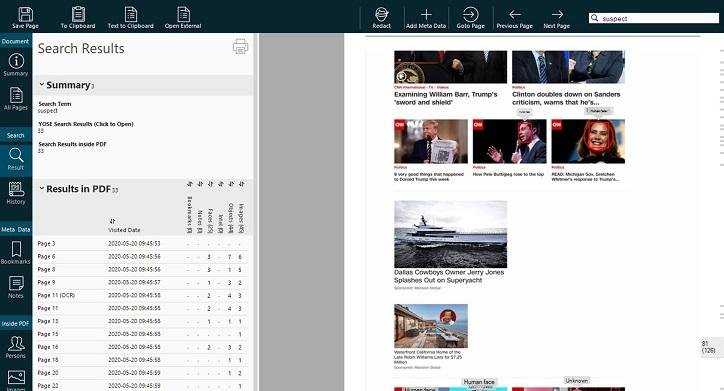Sort by the Notes column arrows
This screenshot has height=391, width=724.
(200, 184)
